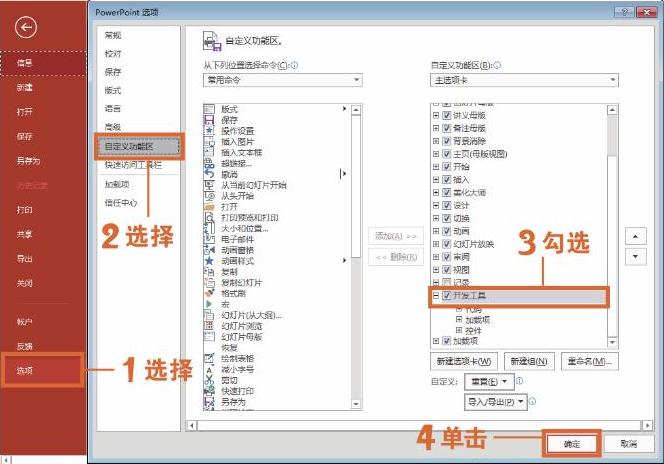Select the 动画样式 star icon
Screen dimensions: 664x464
[209, 261]
